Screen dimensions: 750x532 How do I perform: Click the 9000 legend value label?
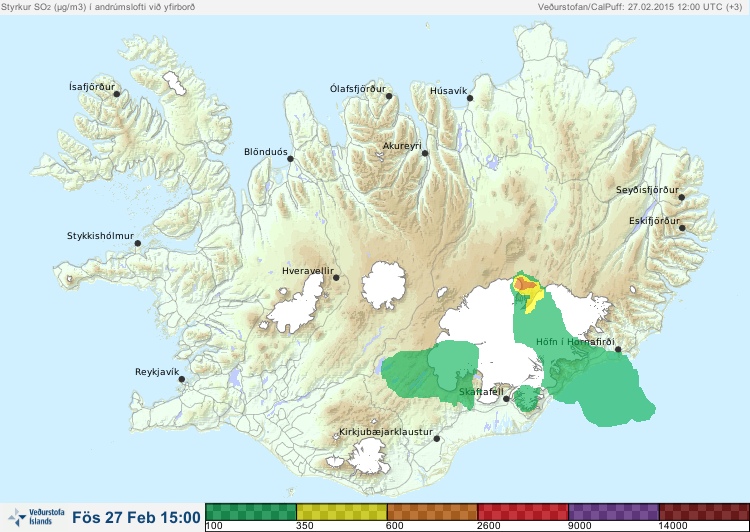pyautogui.click(x=579, y=526)
